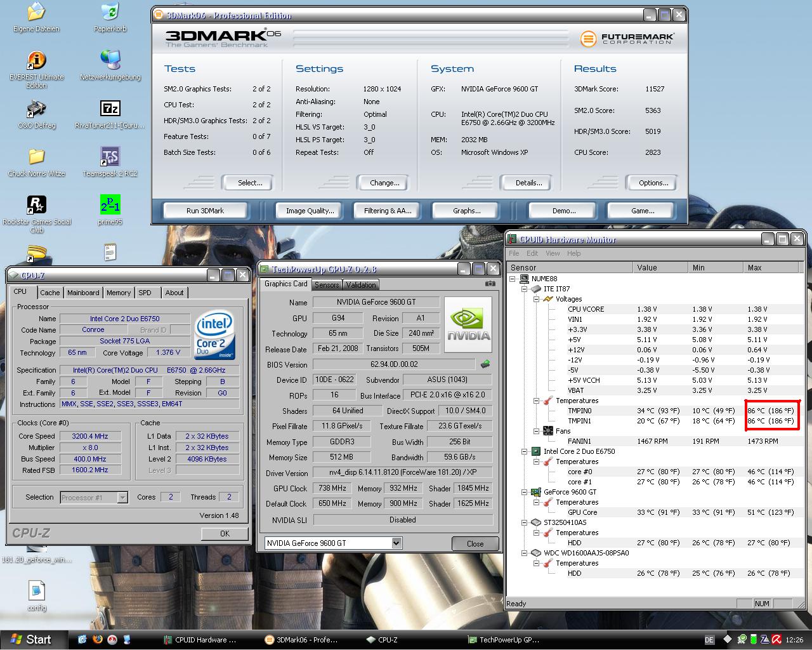Viewport: 812px width, 650px height.
Task: Collapse the WDC WD1600AAJS drive node
Action: pos(525,553)
